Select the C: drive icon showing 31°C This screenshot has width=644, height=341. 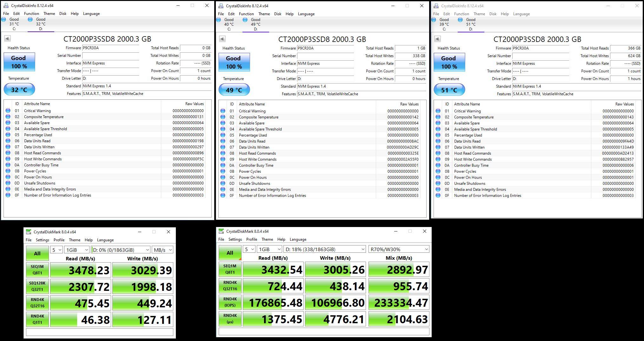[x=4, y=19]
